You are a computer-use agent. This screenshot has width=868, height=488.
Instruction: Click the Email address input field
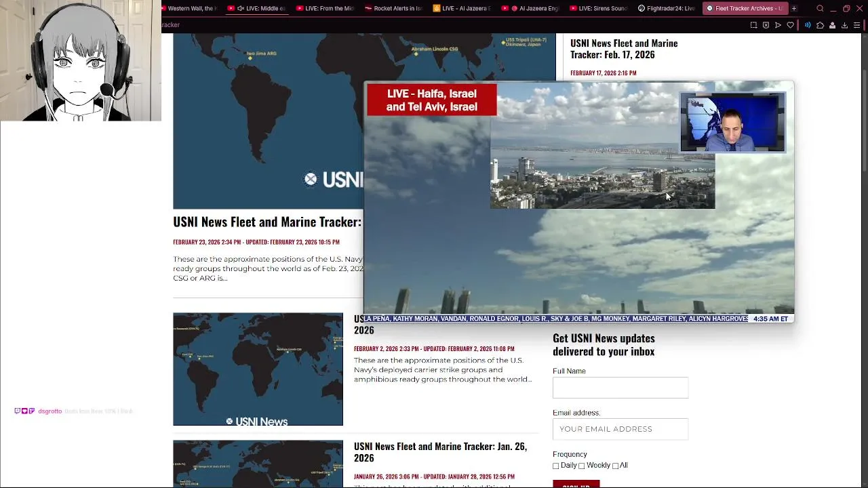[620, 429]
